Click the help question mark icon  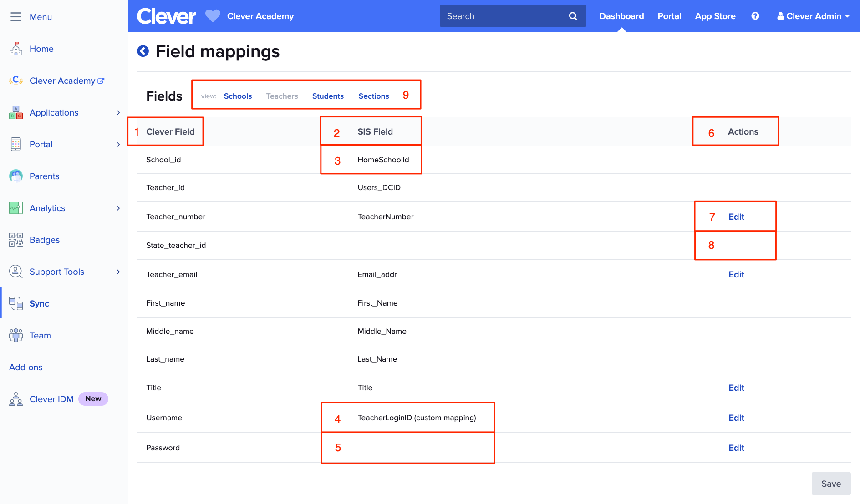(x=755, y=16)
